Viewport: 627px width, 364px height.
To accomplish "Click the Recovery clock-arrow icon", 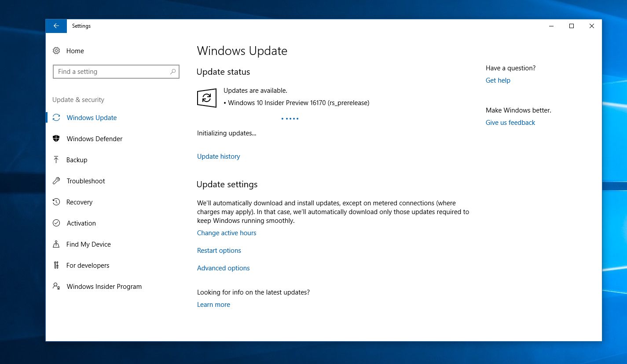I will click(56, 202).
